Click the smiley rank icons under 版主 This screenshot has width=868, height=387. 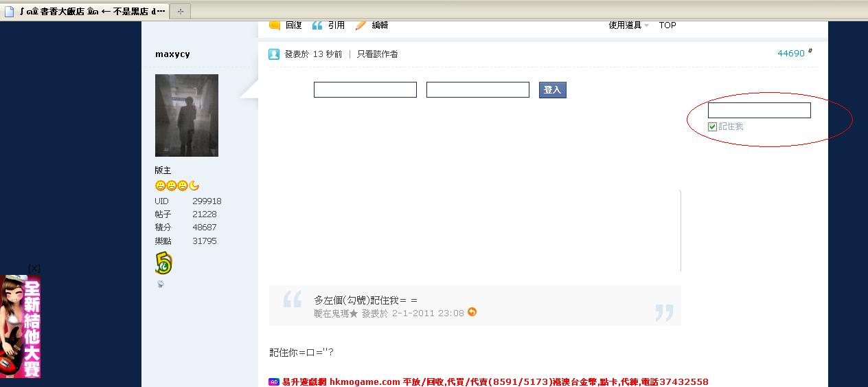[177, 186]
